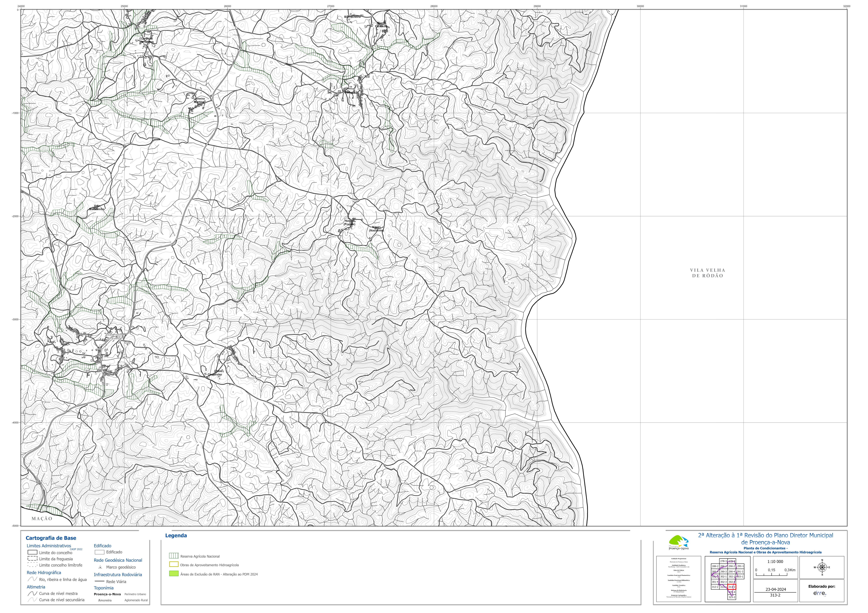Select highlighted sheet 313-2 in index grid

pos(732,587)
